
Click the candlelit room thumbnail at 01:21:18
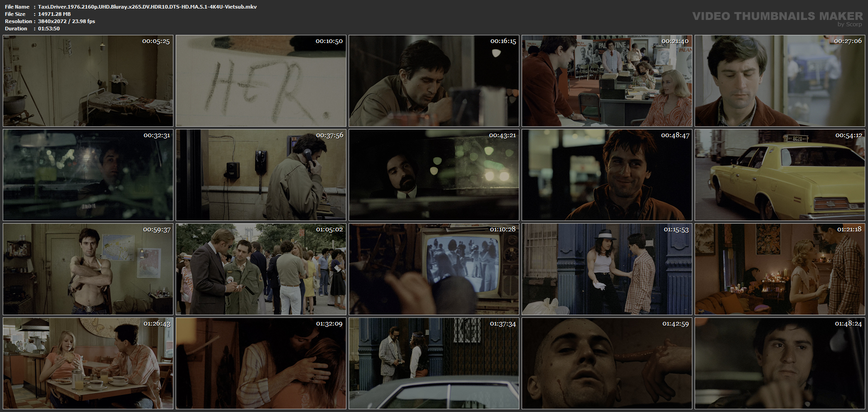[780, 269]
